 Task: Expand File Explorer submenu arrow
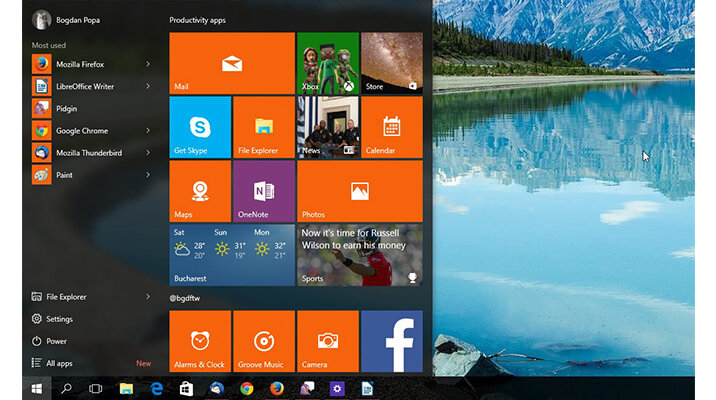tap(148, 297)
